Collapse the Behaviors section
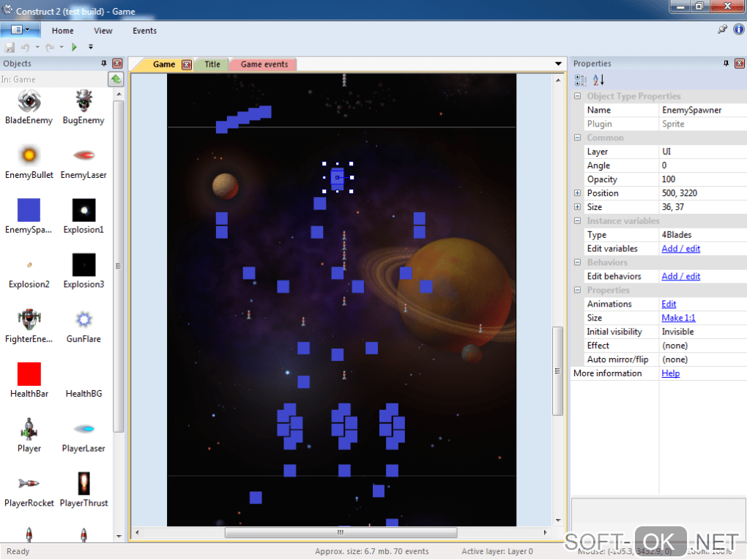Viewport: 747px width, 560px height. pyautogui.click(x=577, y=262)
